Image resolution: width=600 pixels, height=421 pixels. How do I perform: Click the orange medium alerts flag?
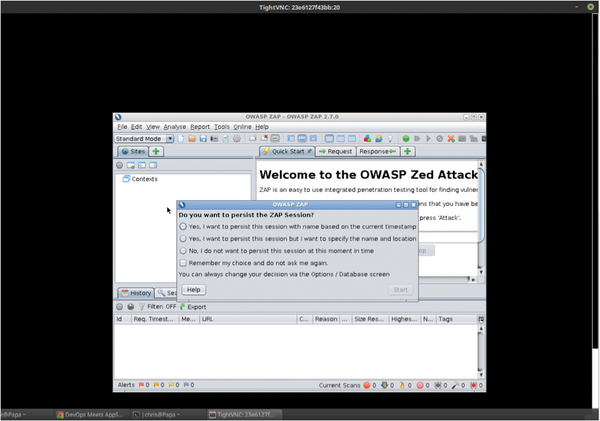tap(156, 385)
